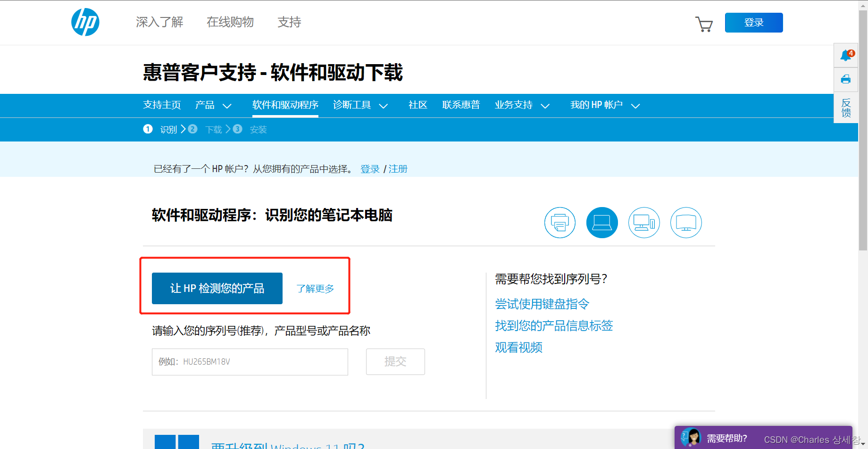
Task: Click the print page icon
Action: point(846,79)
